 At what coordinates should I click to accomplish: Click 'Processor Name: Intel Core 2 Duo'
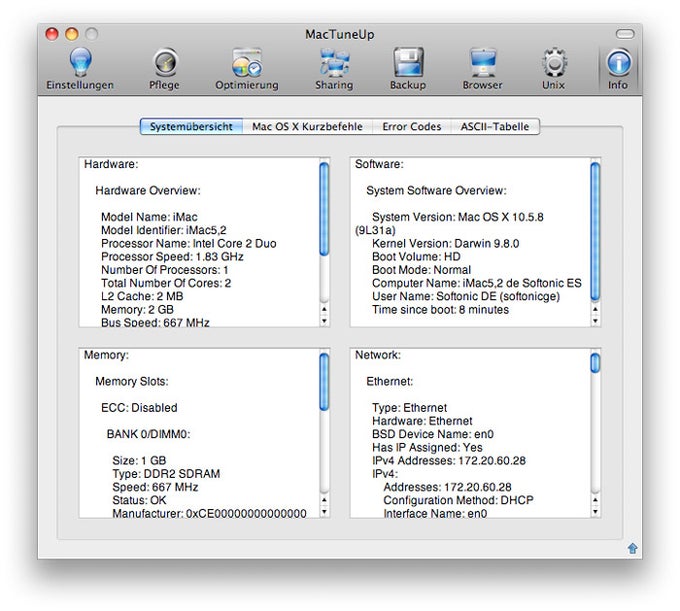(189, 243)
